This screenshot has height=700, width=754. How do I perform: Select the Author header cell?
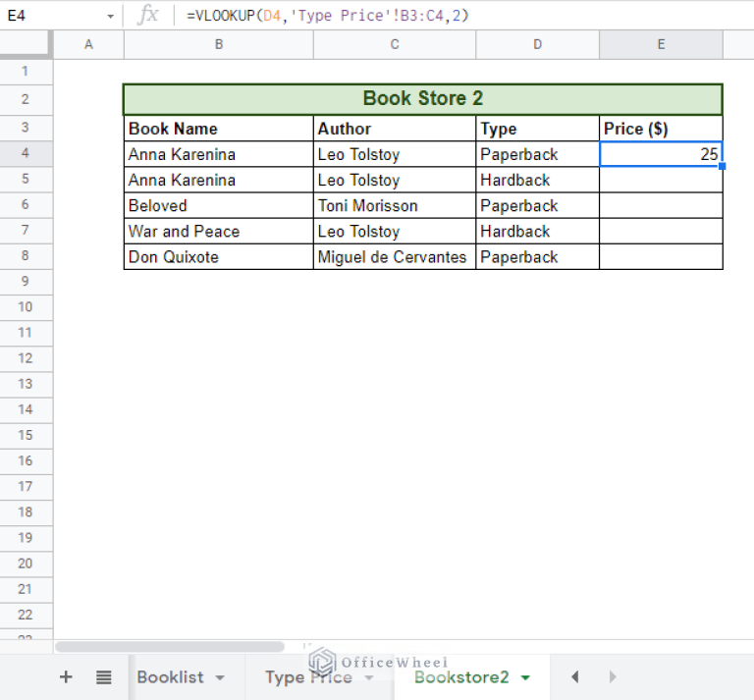(x=395, y=129)
